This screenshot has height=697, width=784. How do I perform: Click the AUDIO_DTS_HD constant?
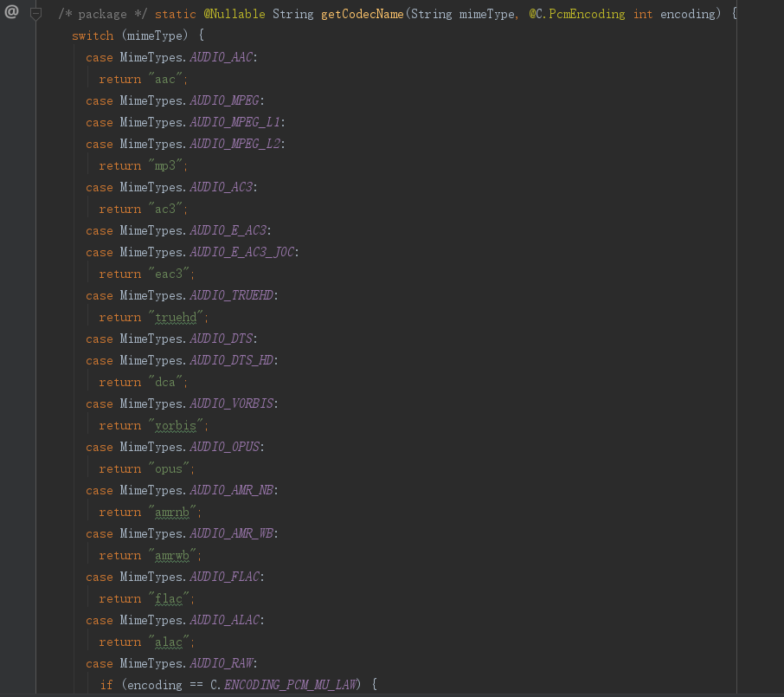232,360
